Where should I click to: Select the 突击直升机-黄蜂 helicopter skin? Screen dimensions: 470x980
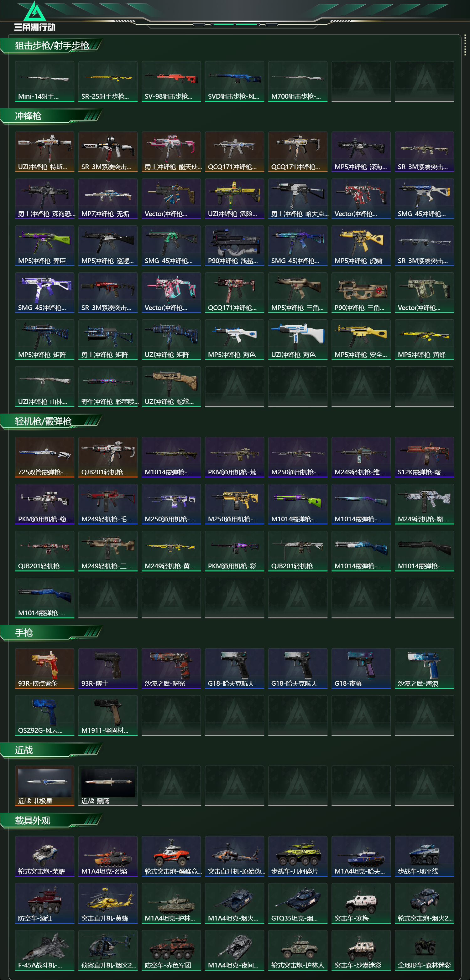[x=108, y=903]
